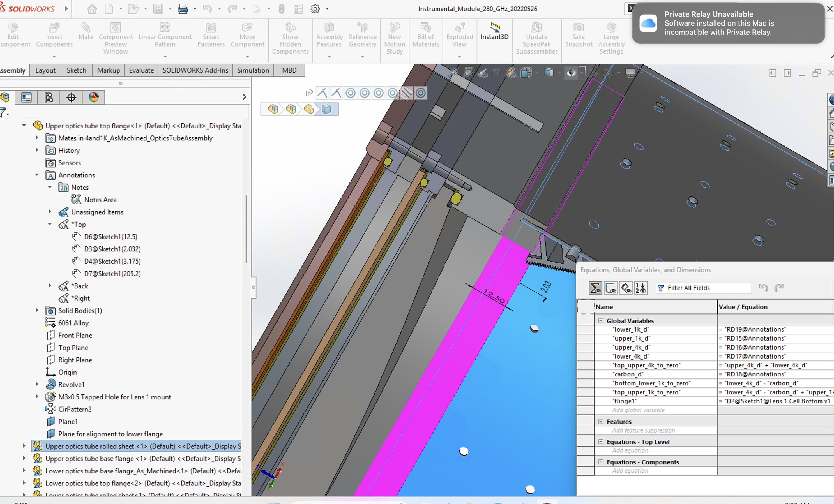Open the DimXpertManager crosshair tab
The width and height of the screenshot is (834, 504).
[x=71, y=98]
